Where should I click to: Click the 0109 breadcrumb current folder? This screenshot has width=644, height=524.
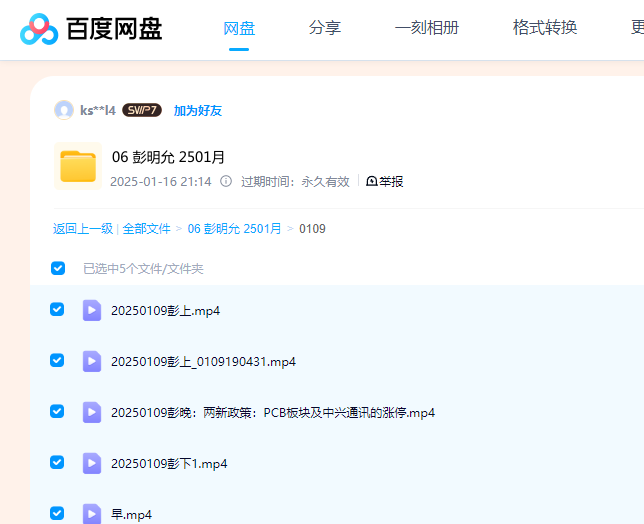[x=312, y=229]
